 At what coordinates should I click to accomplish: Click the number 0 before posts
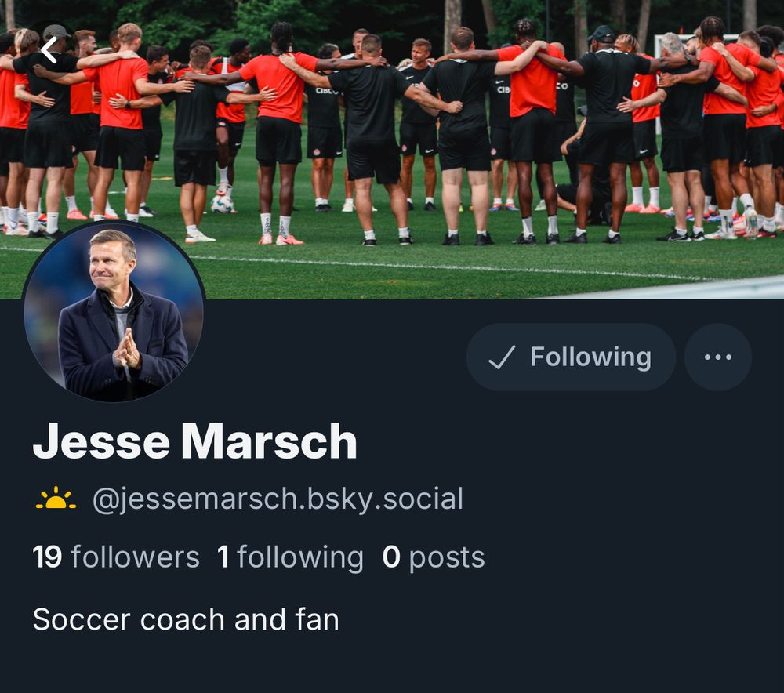point(391,557)
